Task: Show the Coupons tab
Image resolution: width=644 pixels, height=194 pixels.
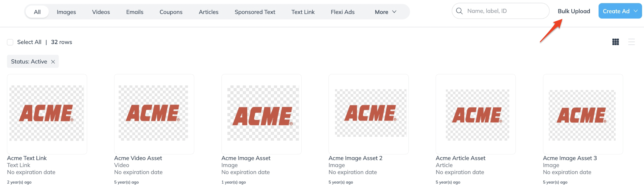Action: pyautogui.click(x=171, y=12)
